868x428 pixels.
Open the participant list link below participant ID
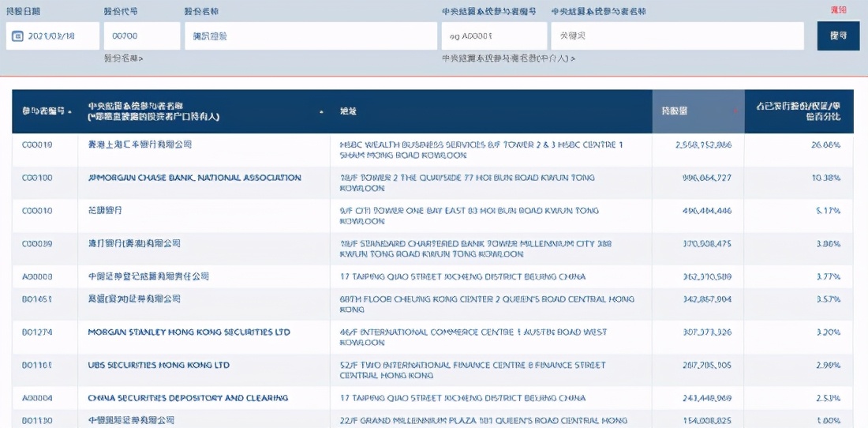click(508, 58)
